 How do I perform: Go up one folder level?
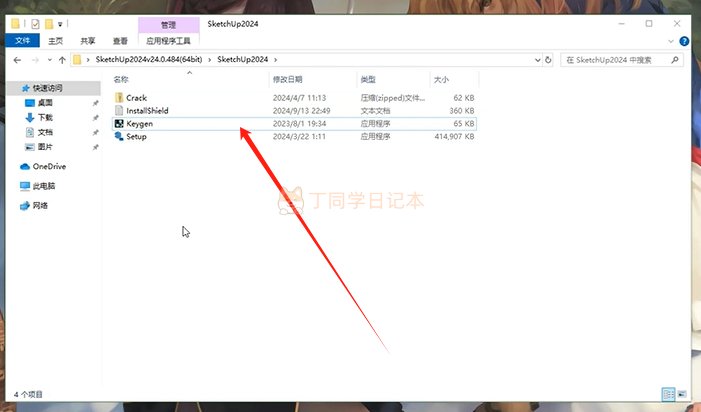(62, 60)
